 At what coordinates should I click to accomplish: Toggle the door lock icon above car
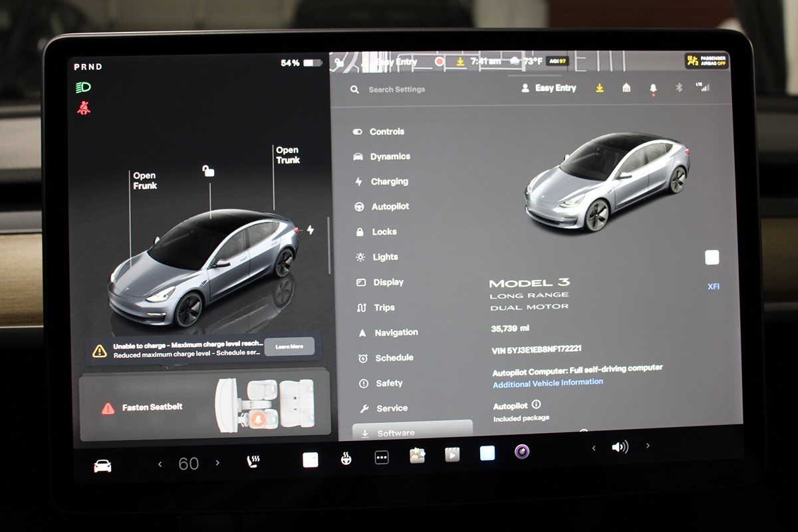209,171
